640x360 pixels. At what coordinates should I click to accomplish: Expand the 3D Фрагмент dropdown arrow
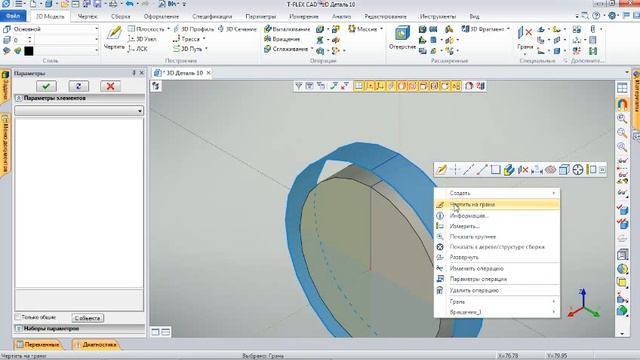pyautogui.click(x=508, y=29)
